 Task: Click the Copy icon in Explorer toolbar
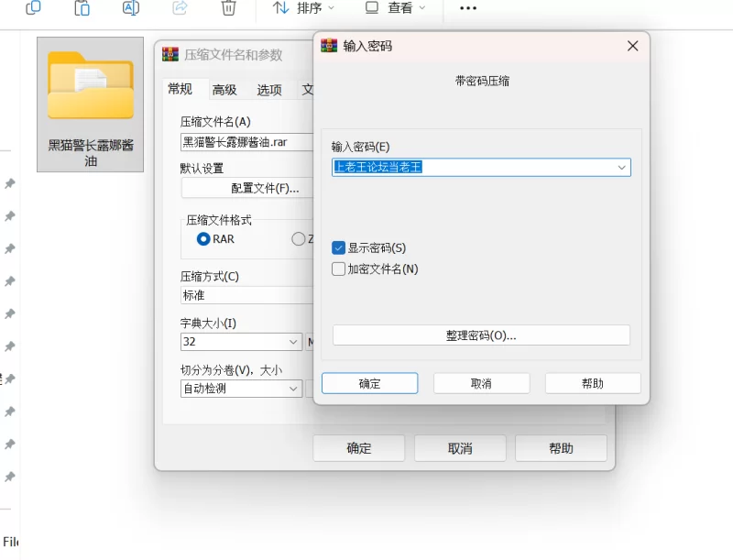pyautogui.click(x=33, y=7)
